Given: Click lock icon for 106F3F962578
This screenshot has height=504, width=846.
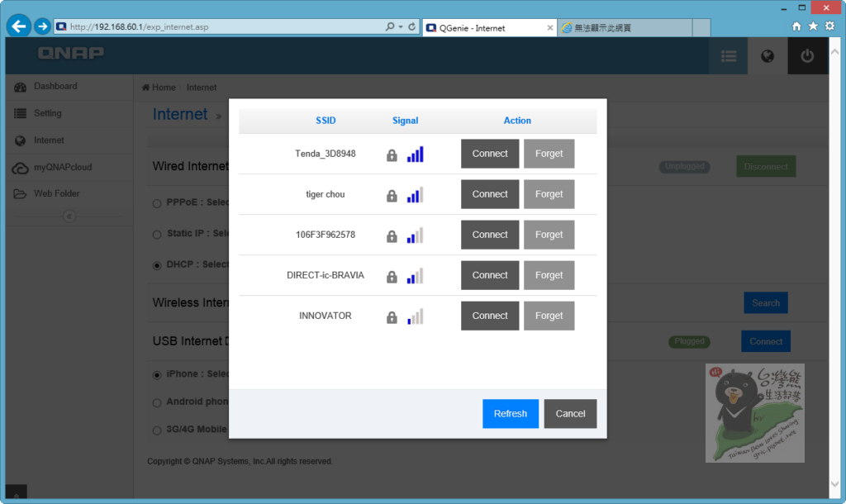Looking at the screenshot, I should pos(392,236).
